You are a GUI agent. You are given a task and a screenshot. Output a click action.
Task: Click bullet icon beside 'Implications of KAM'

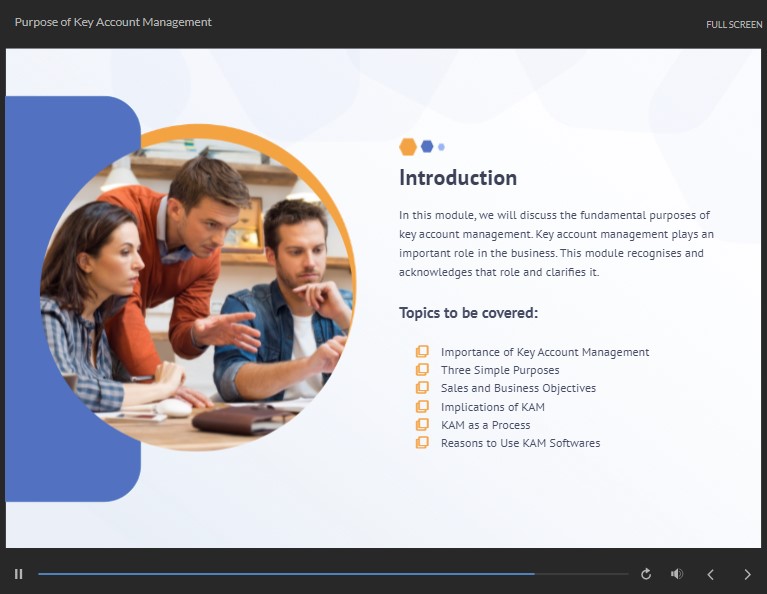[x=422, y=406]
